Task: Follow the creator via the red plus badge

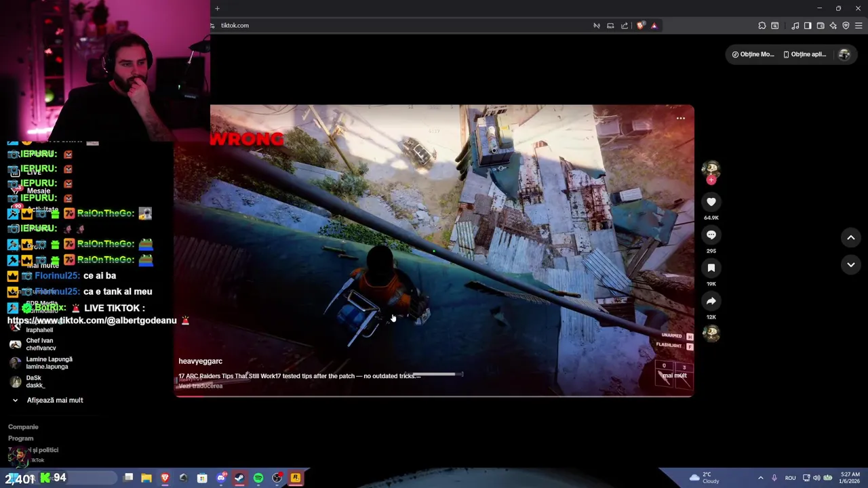Action: [x=711, y=180]
